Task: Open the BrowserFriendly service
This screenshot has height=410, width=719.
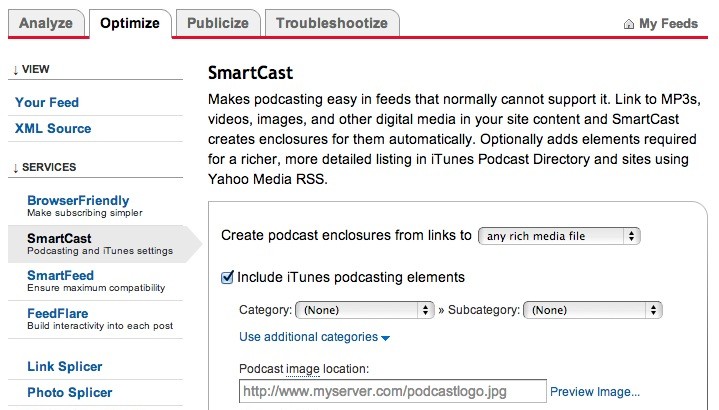Action: pyautogui.click(x=78, y=201)
